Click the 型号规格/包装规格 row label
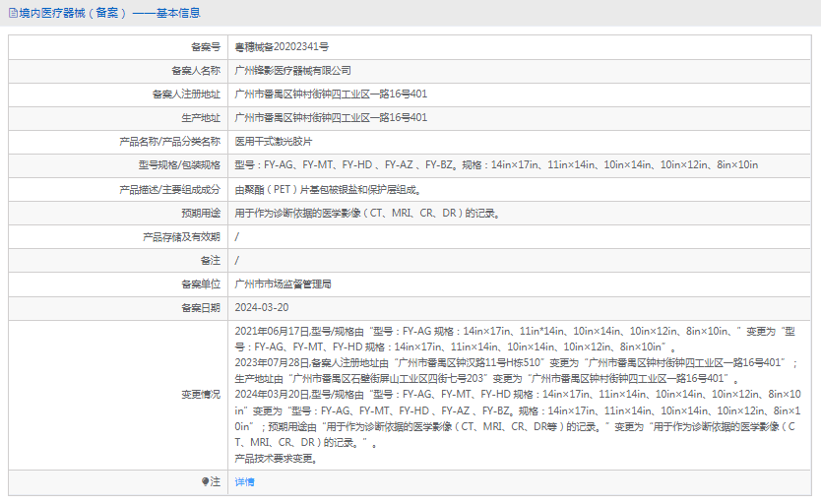This screenshot has width=821, height=504. pyautogui.click(x=179, y=164)
